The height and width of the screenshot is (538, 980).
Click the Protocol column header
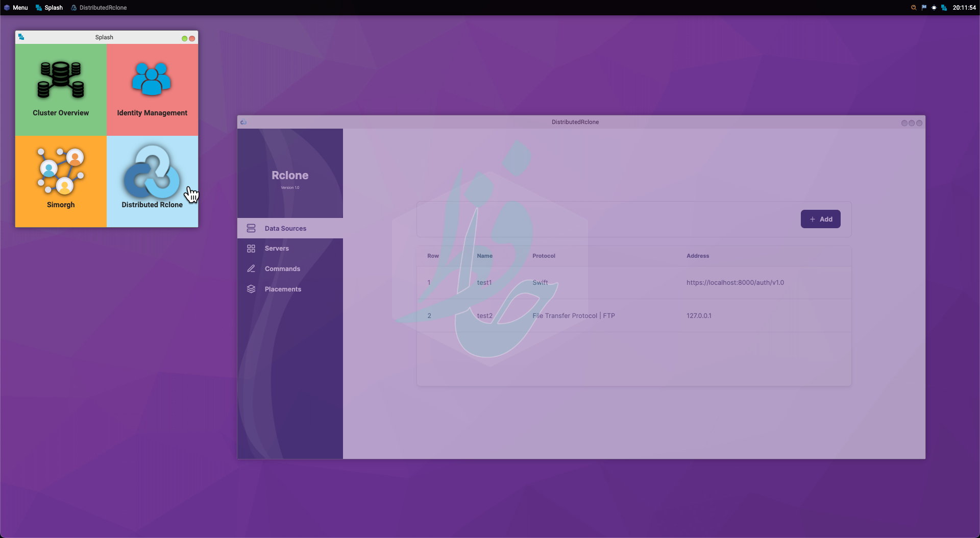pos(544,256)
